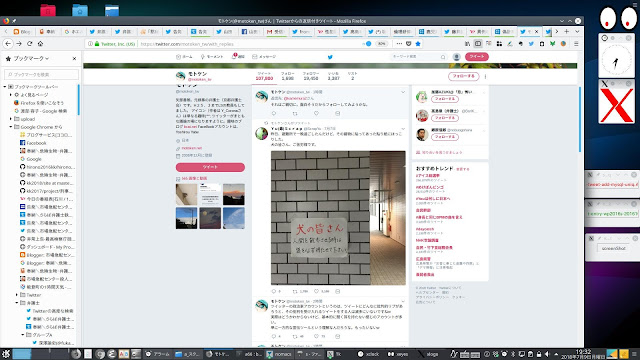Collapse the グループA bookmark folder

click(23, 335)
